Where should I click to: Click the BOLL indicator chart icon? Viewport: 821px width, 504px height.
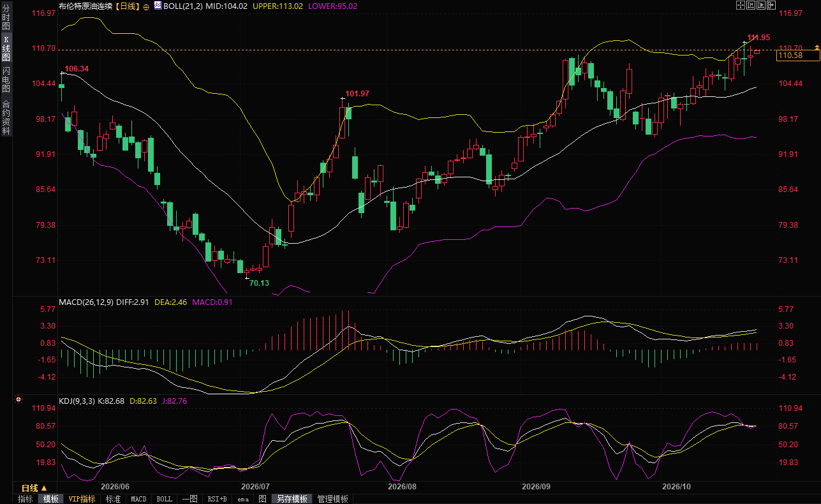coord(157,6)
